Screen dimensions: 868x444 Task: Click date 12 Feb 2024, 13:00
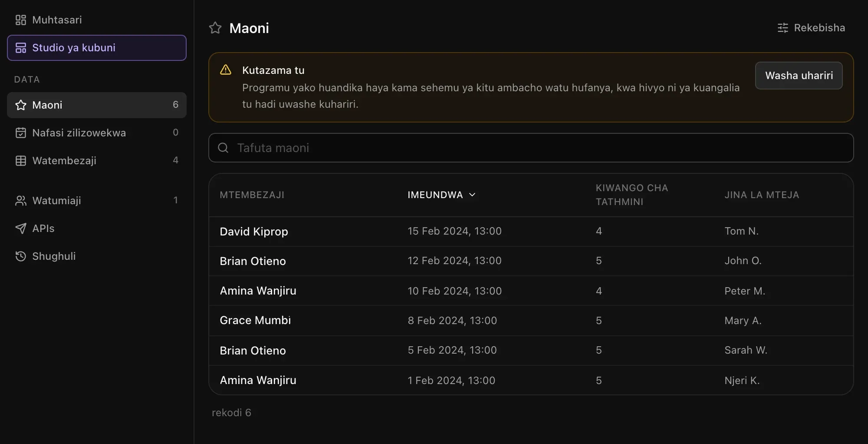[x=454, y=261]
